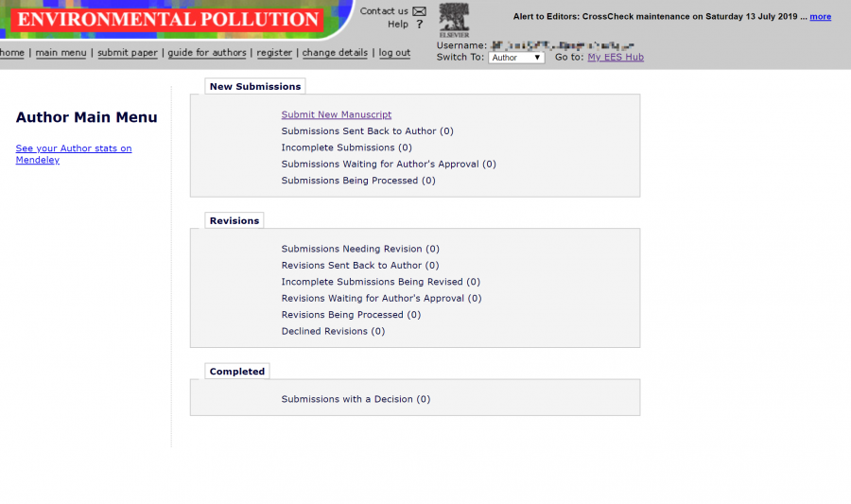Click the Revisions section heading
This screenshot has width=851, height=504.
tap(234, 221)
